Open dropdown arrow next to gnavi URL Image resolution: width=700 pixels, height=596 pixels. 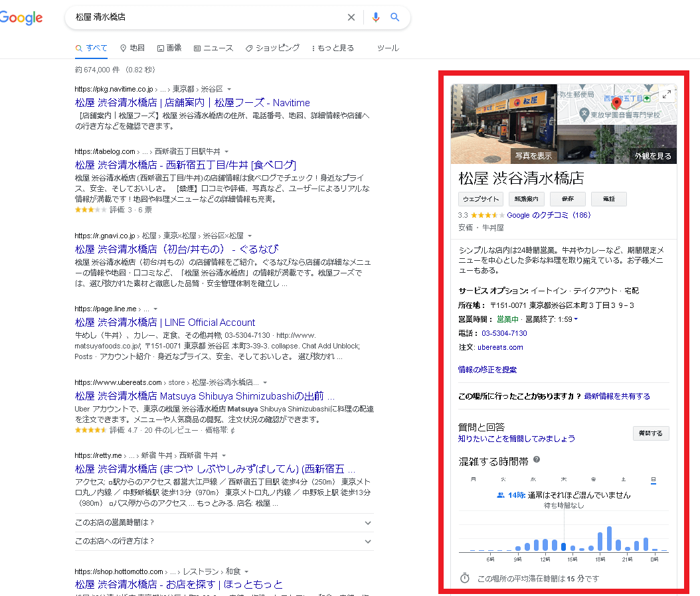click(250, 236)
